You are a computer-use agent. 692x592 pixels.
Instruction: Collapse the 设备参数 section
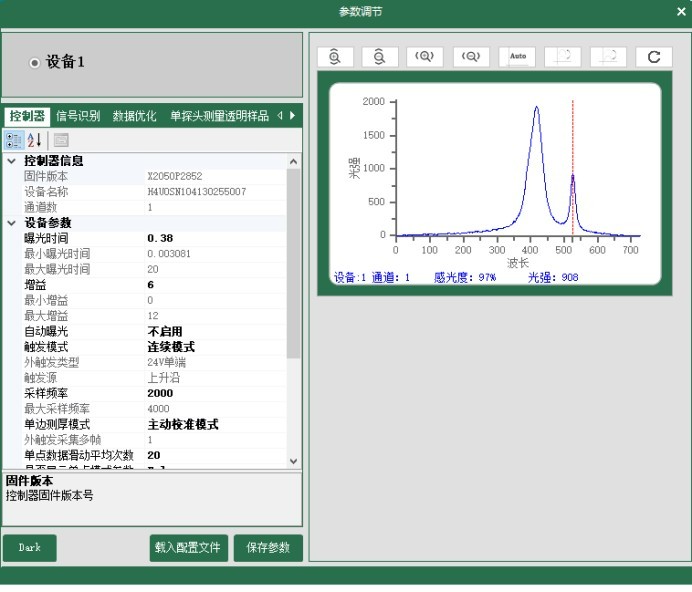click(12, 223)
